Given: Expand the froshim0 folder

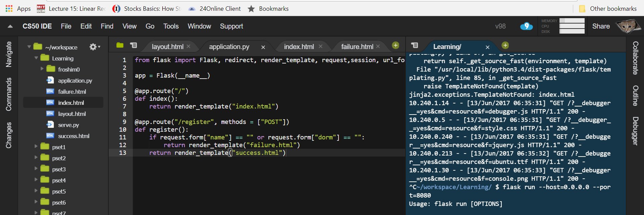Looking at the screenshot, I should click(42, 69).
